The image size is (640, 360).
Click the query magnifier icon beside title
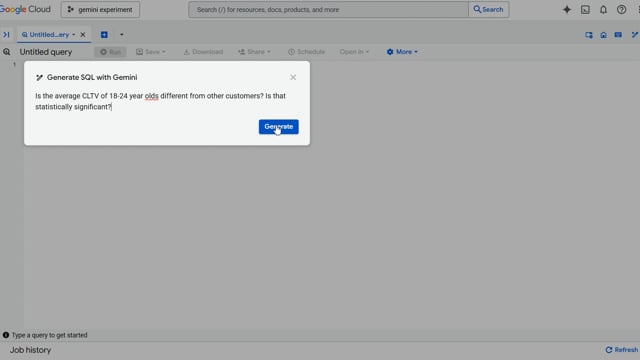(x=7, y=52)
